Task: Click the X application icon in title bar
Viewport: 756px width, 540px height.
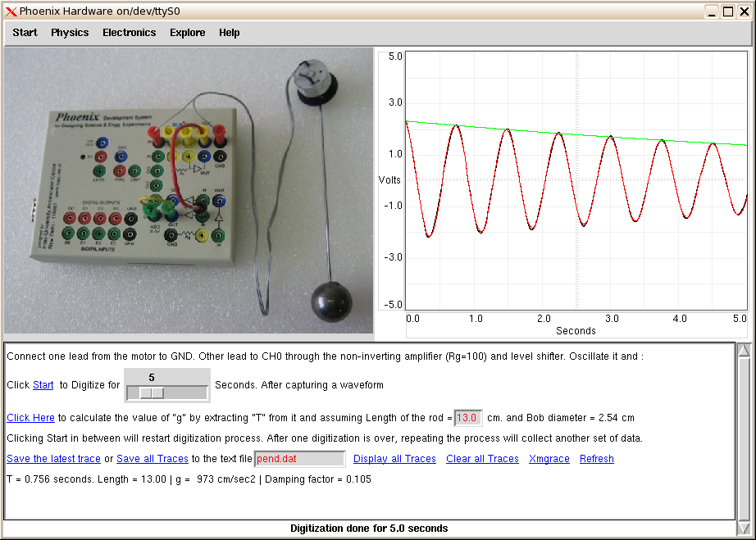Action: tap(11, 11)
